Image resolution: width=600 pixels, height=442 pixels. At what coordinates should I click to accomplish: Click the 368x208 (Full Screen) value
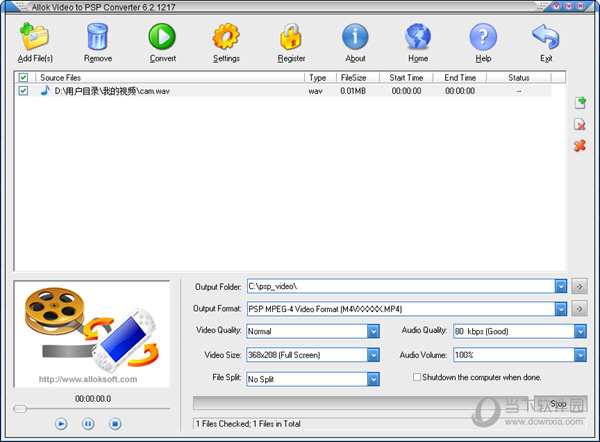284,355
